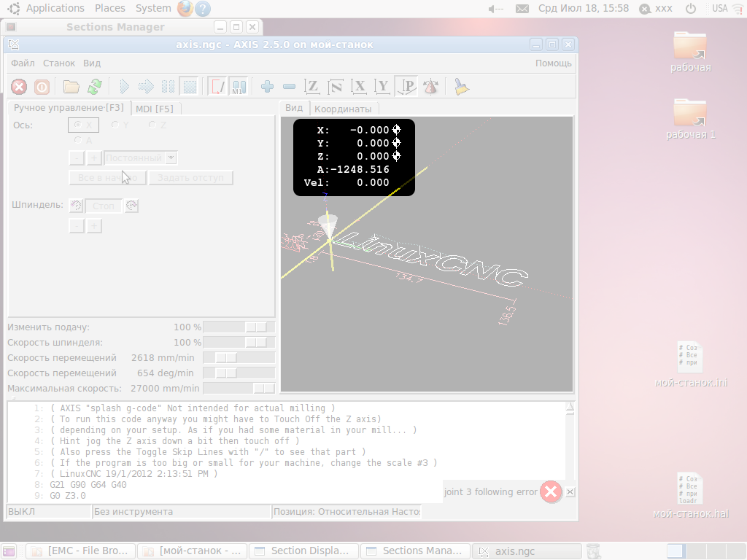The height and width of the screenshot is (560, 747).
Task: Switch to Z top view icon
Action: point(312,87)
